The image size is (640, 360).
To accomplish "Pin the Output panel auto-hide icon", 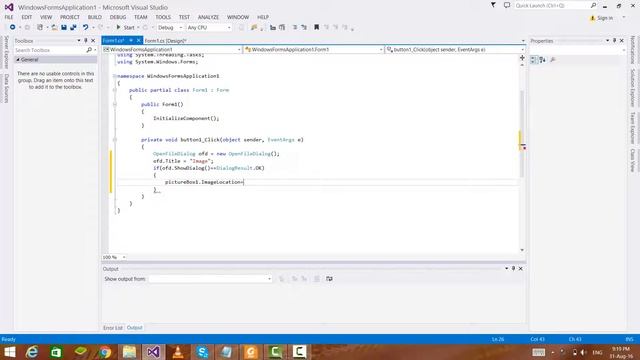I will tap(513, 269).
